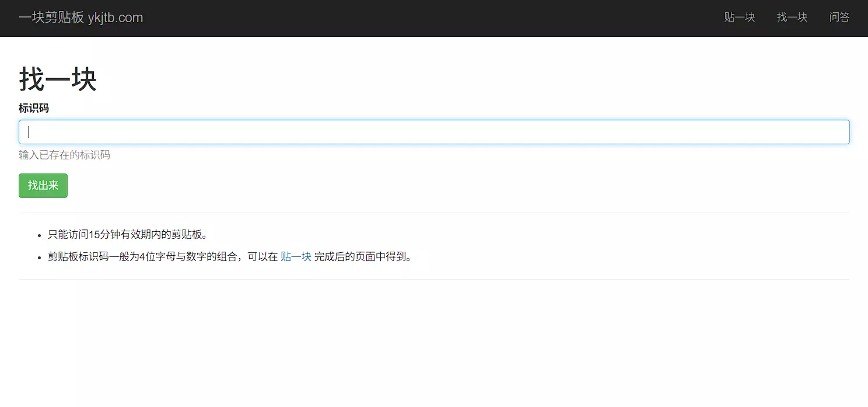Click the bullet marker before 只能访问15分钟

pyautogui.click(x=40, y=235)
